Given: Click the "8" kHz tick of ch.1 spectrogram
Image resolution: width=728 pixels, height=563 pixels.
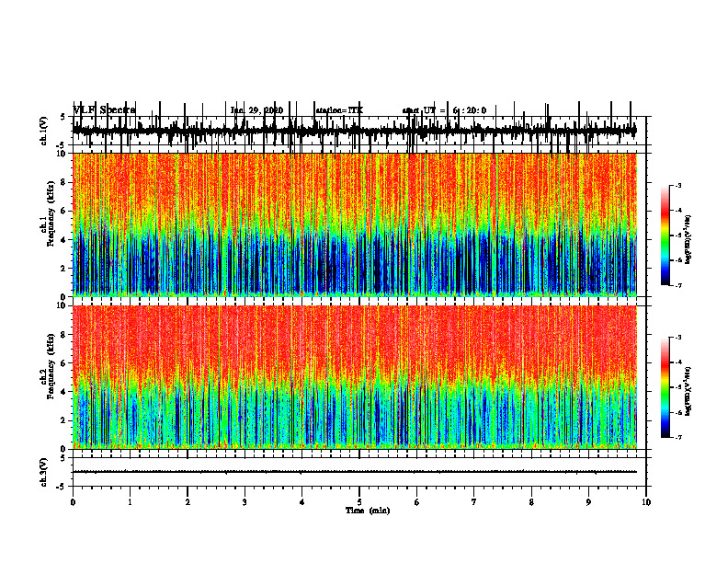Looking at the screenshot, I should pyautogui.click(x=64, y=182).
